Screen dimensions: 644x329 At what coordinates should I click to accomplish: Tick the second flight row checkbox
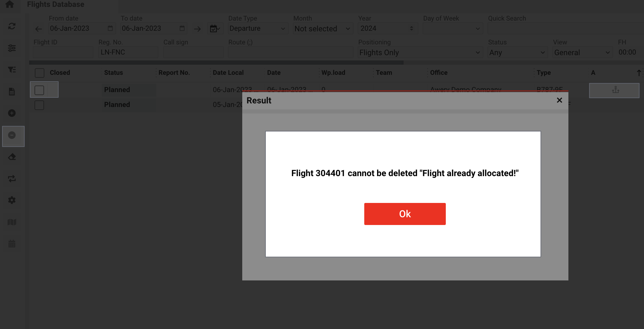tap(39, 105)
